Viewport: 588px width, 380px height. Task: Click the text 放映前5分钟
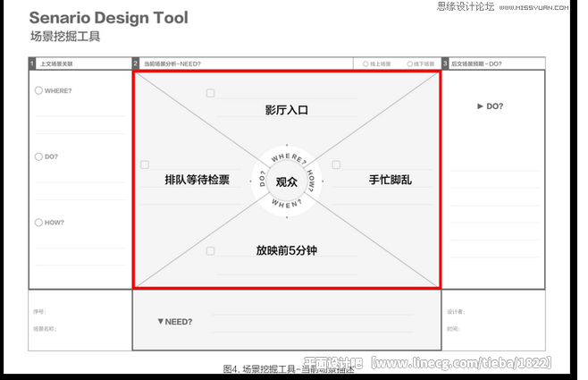287,250
